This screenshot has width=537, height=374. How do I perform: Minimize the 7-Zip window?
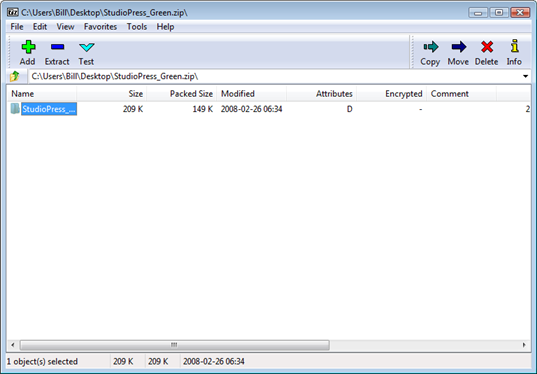478,13
